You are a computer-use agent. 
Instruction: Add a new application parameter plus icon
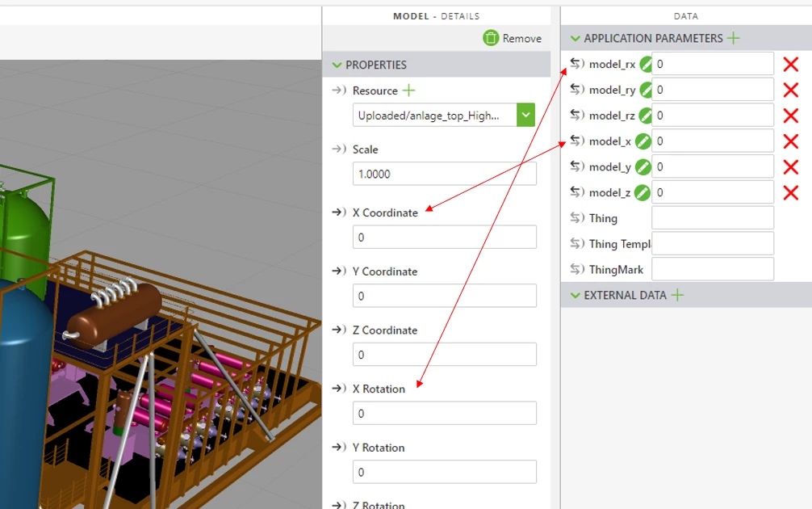pos(733,38)
